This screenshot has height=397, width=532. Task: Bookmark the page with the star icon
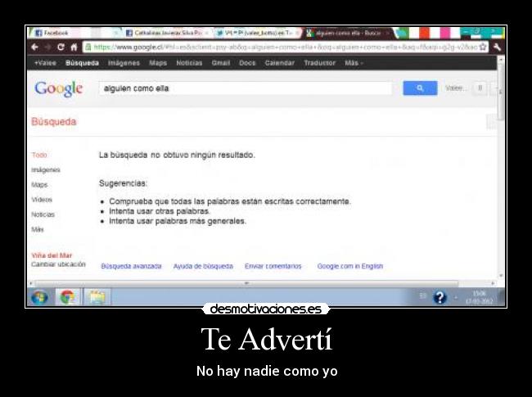482,47
